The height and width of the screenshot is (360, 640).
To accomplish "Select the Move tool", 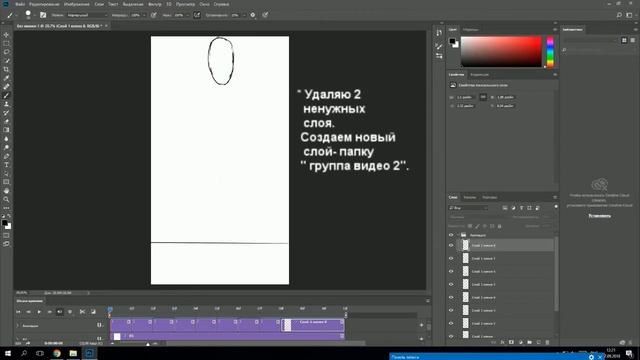I will click(x=6, y=35).
